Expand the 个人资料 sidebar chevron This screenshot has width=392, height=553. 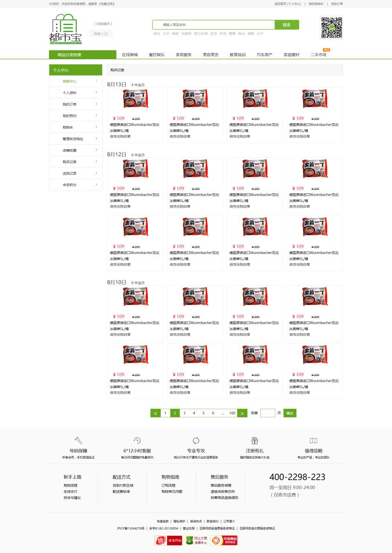coord(96,92)
